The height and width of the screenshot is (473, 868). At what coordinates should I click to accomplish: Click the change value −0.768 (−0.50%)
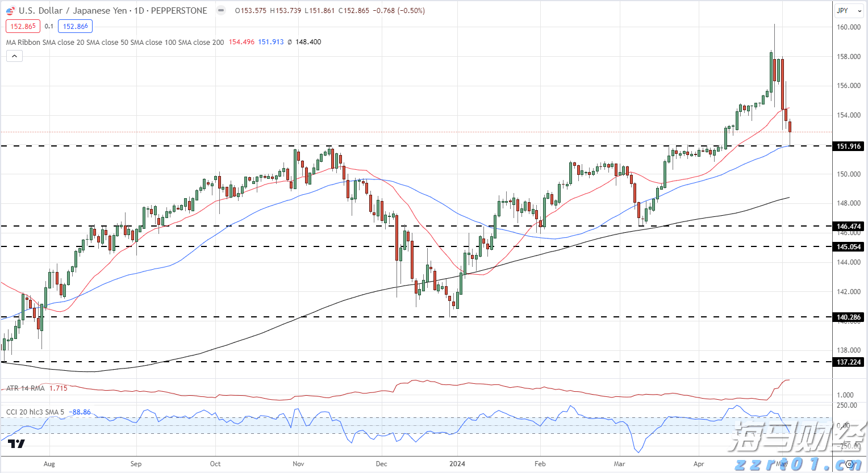click(x=399, y=11)
